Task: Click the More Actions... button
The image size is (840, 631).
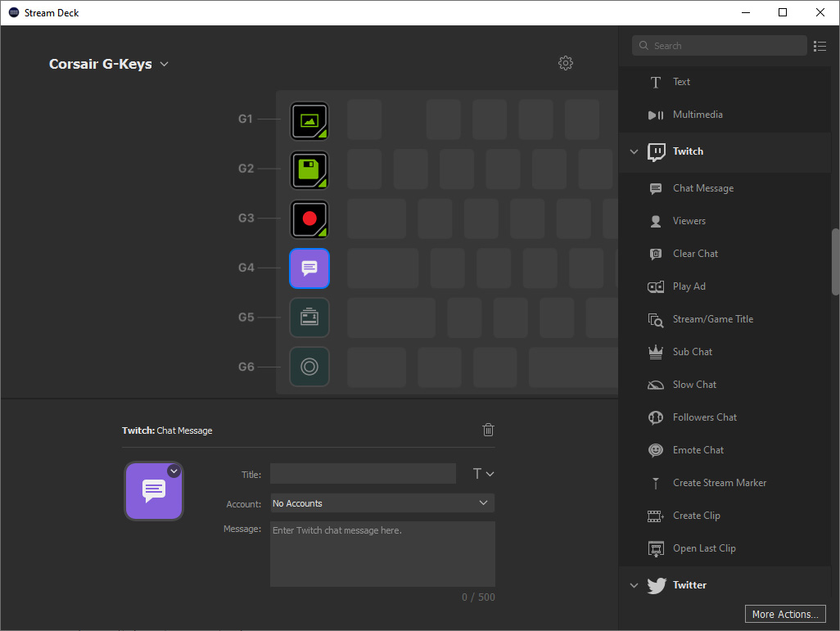Action: click(785, 614)
